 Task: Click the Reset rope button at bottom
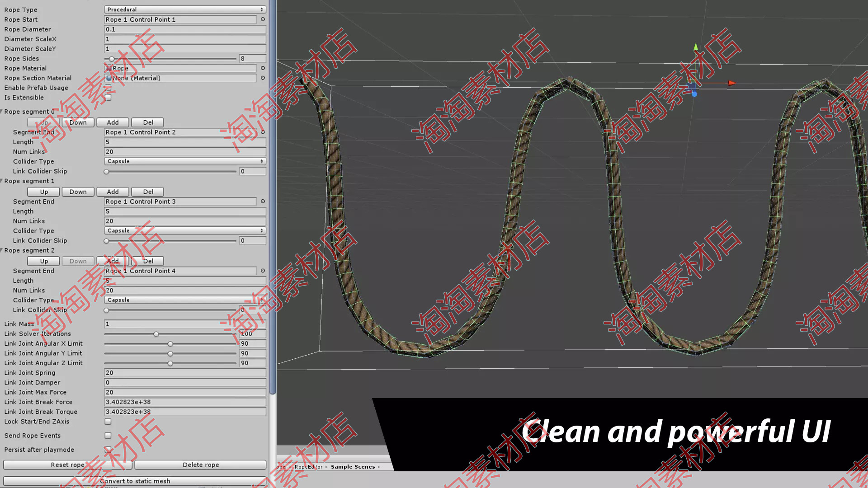coord(67,465)
